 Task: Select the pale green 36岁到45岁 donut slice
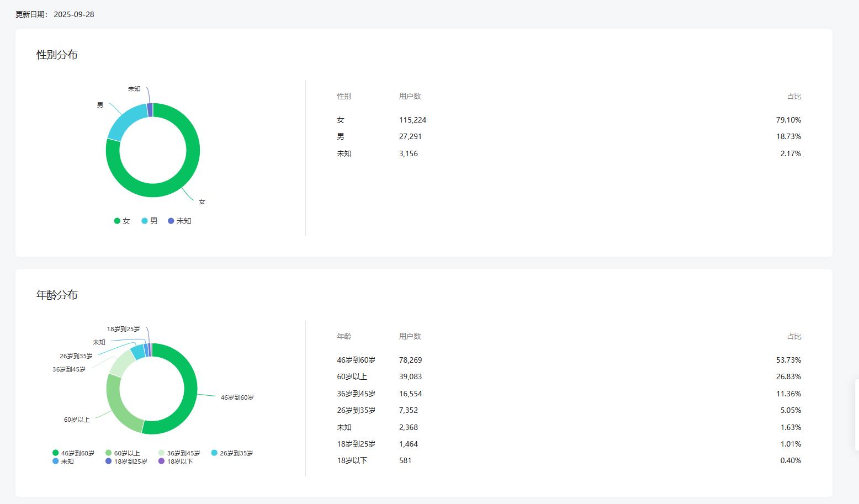pyautogui.click(x=121, y=362)
